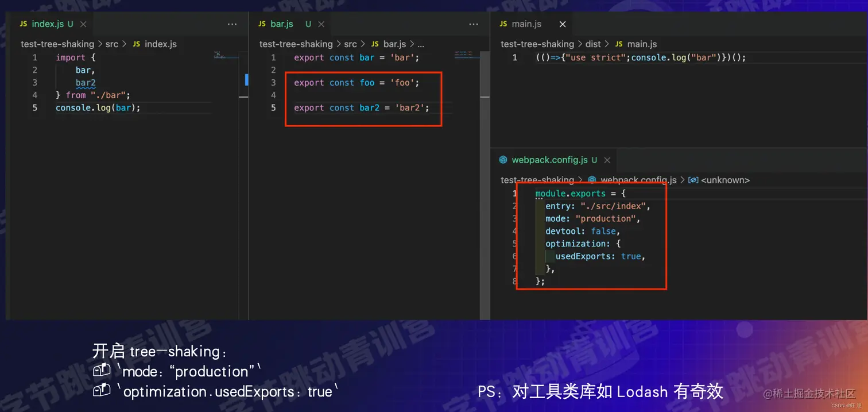
Task: Click line number 1 in the main.js gutter
Action: [515, 57]
